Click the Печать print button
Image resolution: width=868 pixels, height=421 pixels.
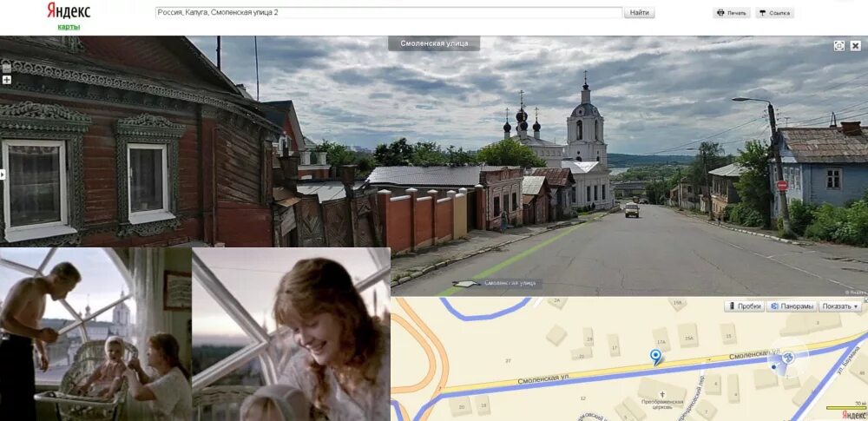click(731, 13)
